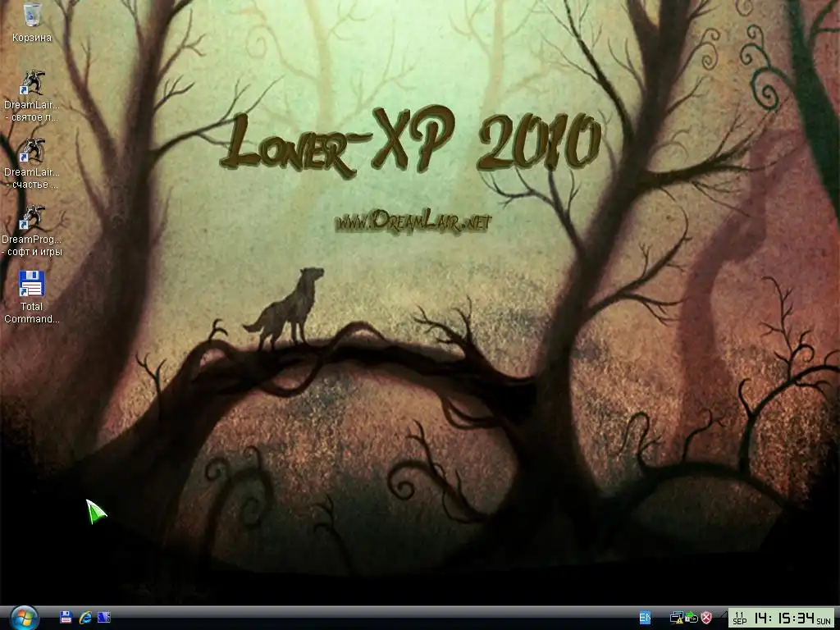Open the red shield security alert tray icon

(x=706, y=618)
